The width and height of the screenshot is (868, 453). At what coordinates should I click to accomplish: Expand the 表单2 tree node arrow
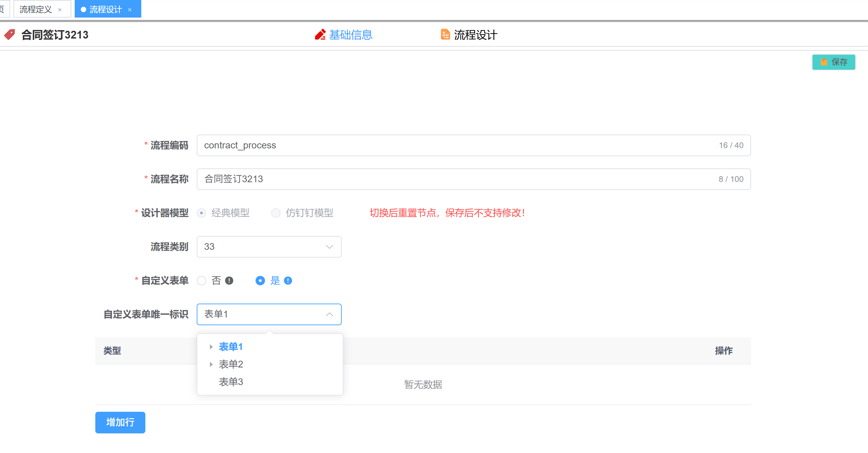(x=211, y=364)
